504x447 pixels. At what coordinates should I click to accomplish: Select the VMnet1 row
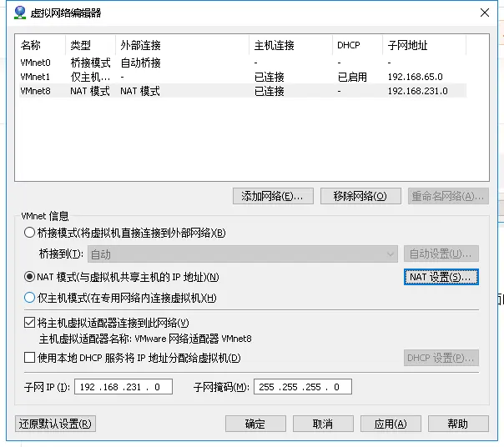click(243, 77)
